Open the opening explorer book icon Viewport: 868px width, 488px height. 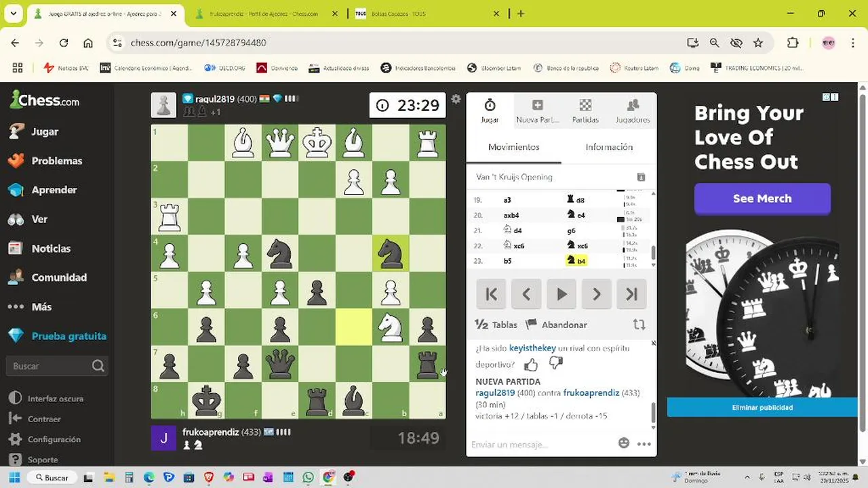point(641,177)
